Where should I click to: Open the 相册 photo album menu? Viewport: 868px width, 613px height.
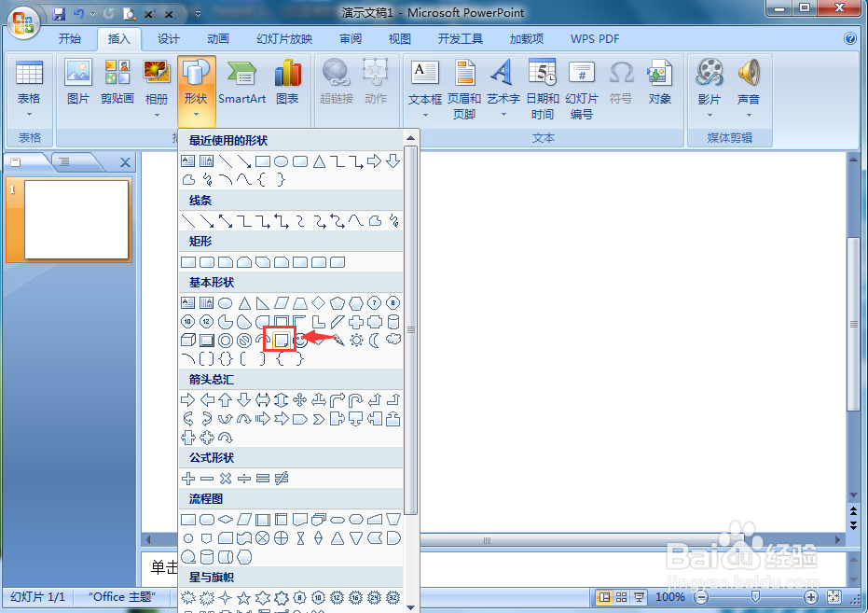157,89
